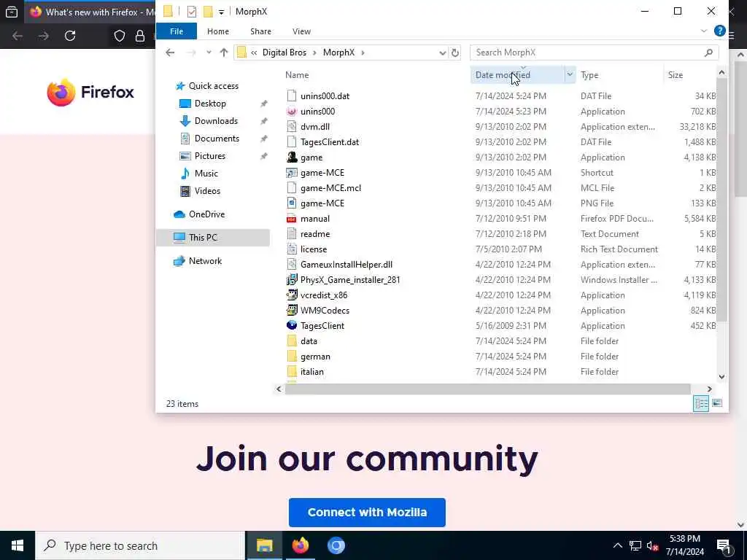Select the german folder icon

coord(292,356)
